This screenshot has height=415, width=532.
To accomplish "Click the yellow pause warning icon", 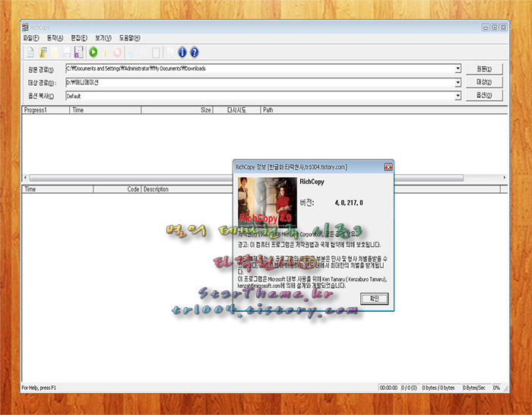I will click(106, 53).
